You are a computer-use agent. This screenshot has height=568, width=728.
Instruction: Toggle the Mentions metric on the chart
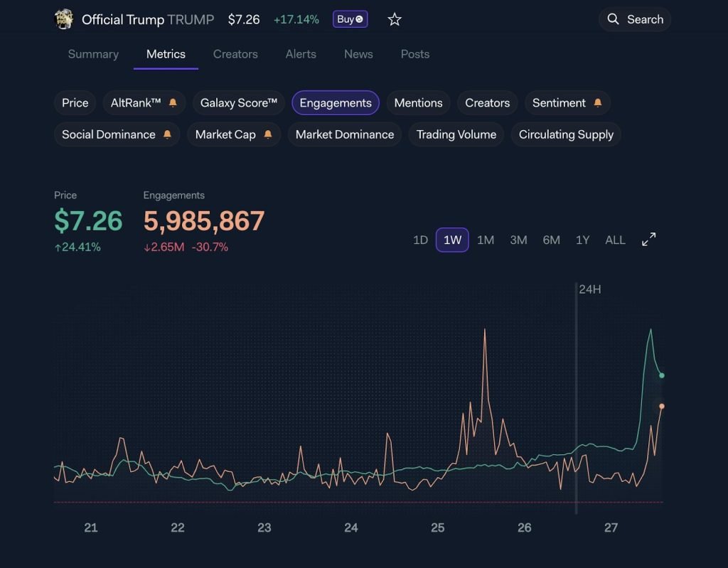[x=418, y=102]
